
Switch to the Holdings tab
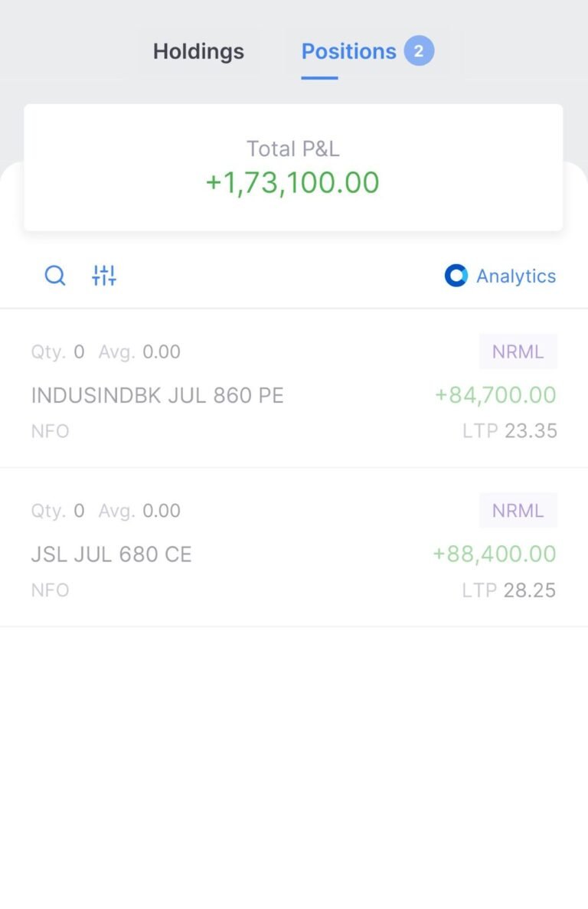198,51
